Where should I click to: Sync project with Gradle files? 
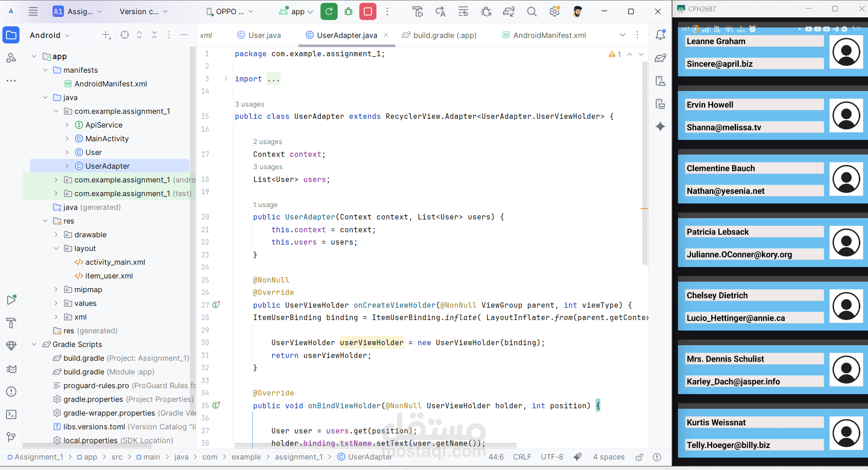(x=509, y=11)
